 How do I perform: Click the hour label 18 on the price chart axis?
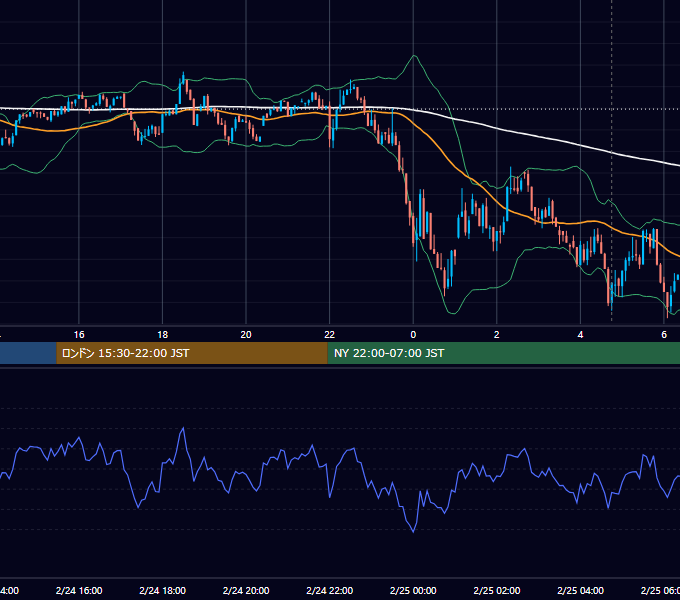click(x=163, y=335)
